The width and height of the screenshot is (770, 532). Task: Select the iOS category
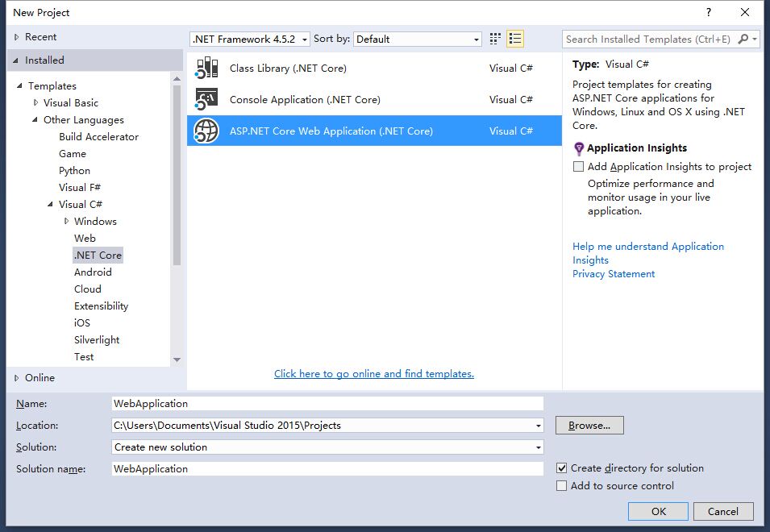coord(82,323)
